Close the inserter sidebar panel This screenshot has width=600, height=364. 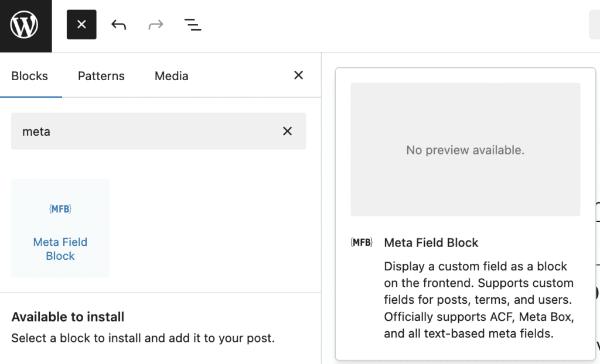298,75
